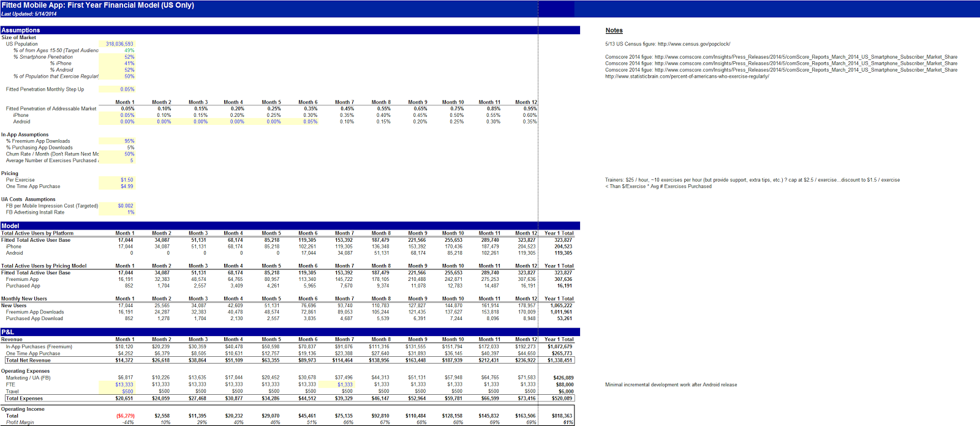Select the 'Churn Rate / Month' label

(x=52, y=154)
